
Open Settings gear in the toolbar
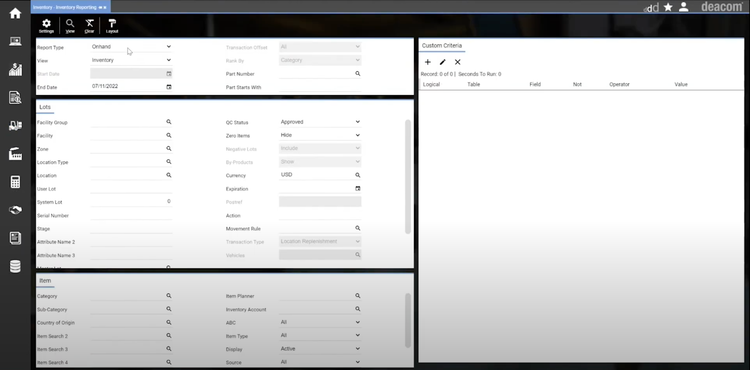point(46,26)
